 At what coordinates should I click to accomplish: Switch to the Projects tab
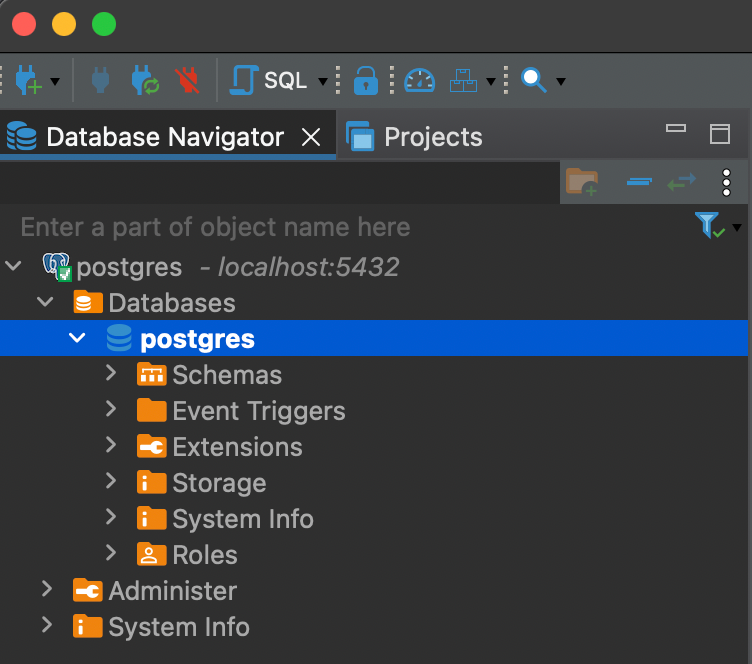pos(414,137)
